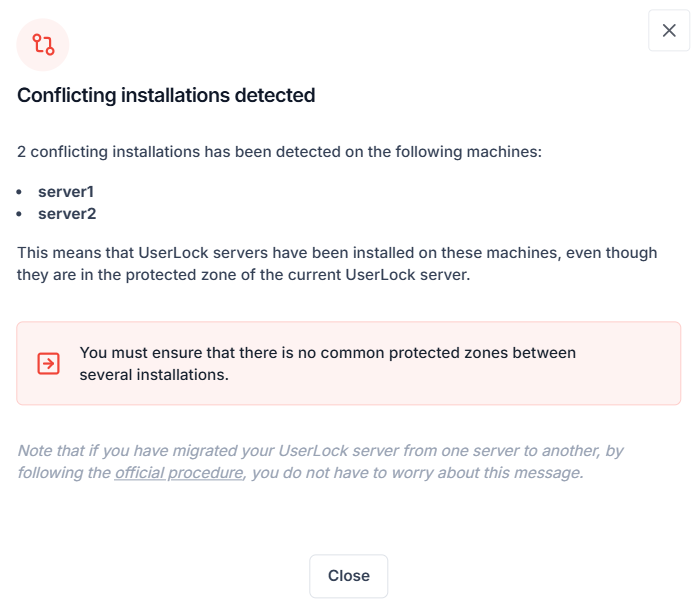Select server2 in the machine list
695x616 pixels.
(x=67, y=213)
